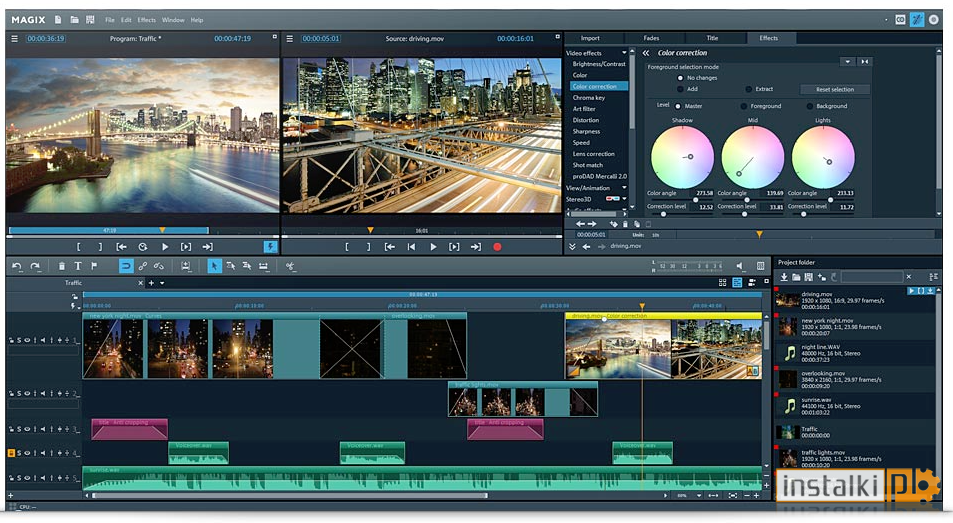Switch to storyboard grid view icon
This screenshot has width=953, height=523.
(x=723, y=282)
